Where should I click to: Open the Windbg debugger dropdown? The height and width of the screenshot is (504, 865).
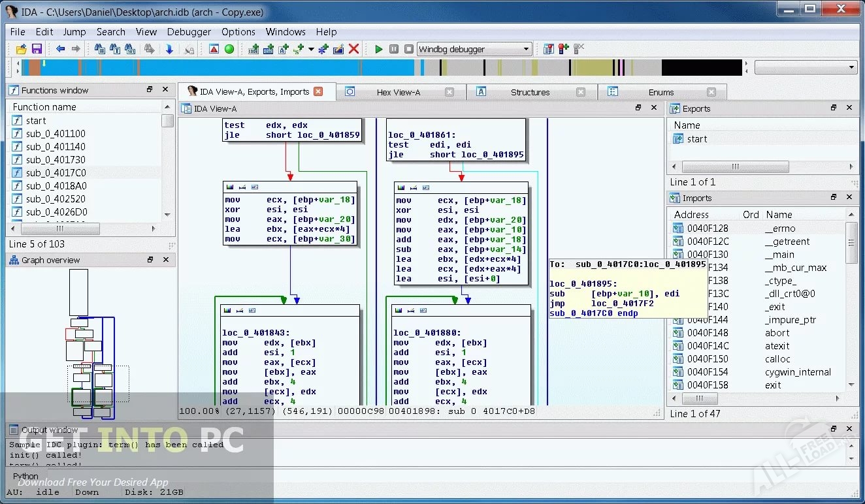click(x=526, y=49)
